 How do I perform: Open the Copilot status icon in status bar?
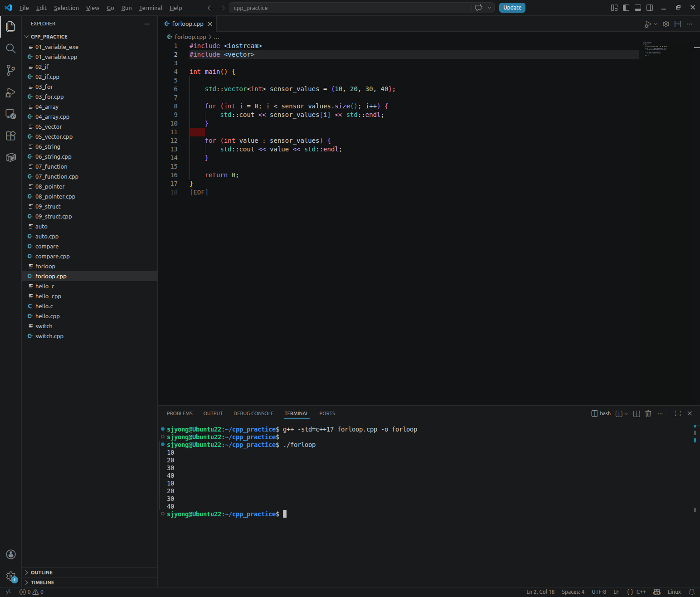click(656, 592)
